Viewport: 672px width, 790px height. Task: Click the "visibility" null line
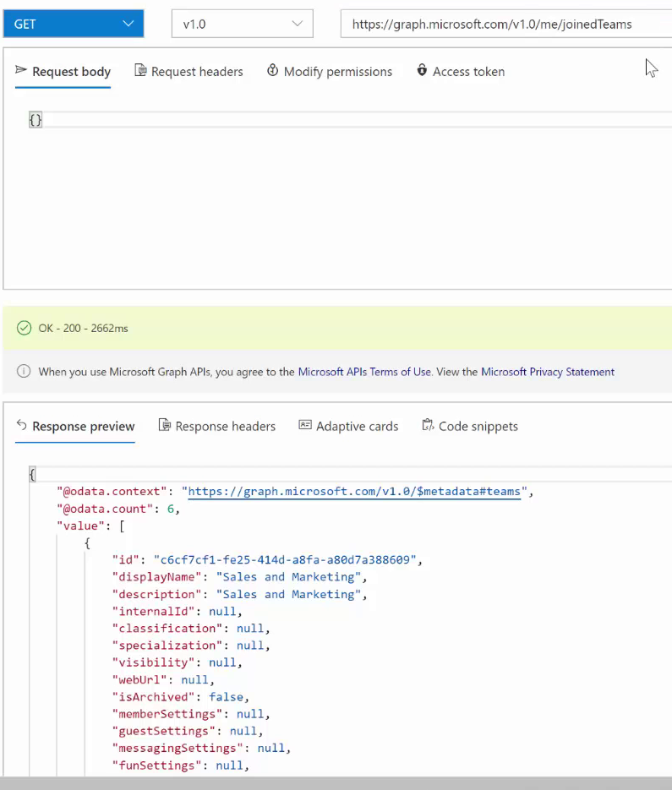click(177, 663)
